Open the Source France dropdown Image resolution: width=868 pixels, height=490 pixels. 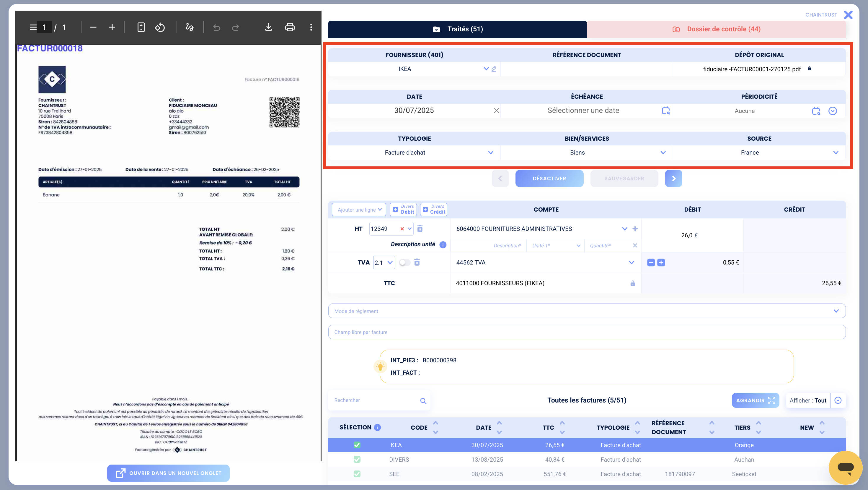tap(836, 152)
